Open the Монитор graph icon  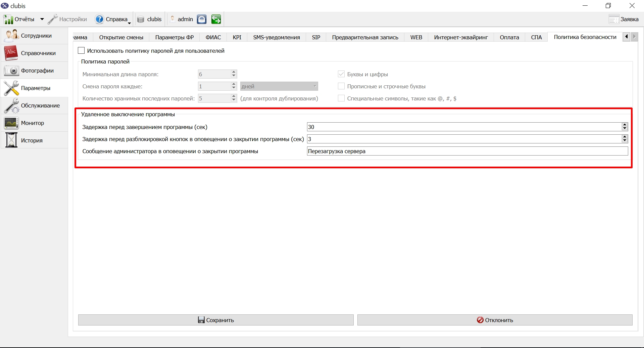point(11,123)
